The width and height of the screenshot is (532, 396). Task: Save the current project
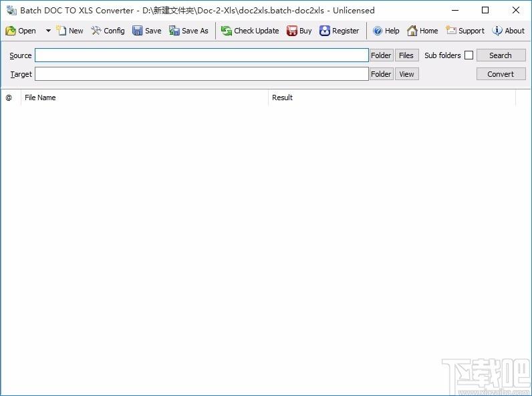point(147,31)
